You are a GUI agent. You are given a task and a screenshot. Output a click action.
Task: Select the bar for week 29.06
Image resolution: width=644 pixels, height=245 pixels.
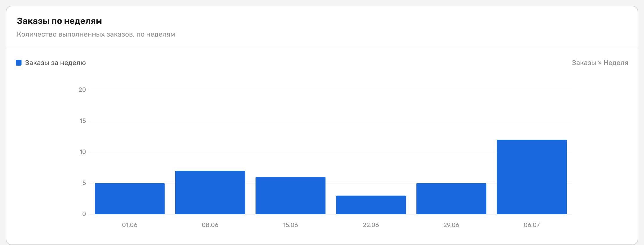click(451, 199)
